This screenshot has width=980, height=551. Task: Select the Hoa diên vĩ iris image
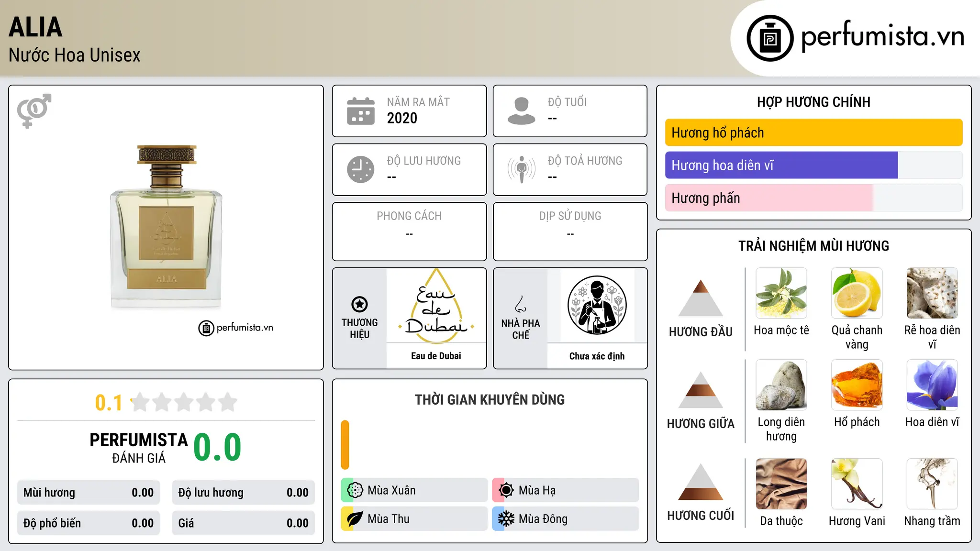[932, 385]
